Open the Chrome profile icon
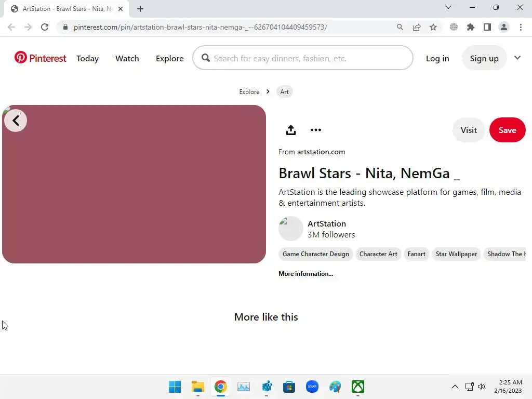532x399 pixels. tap(504, 27)
